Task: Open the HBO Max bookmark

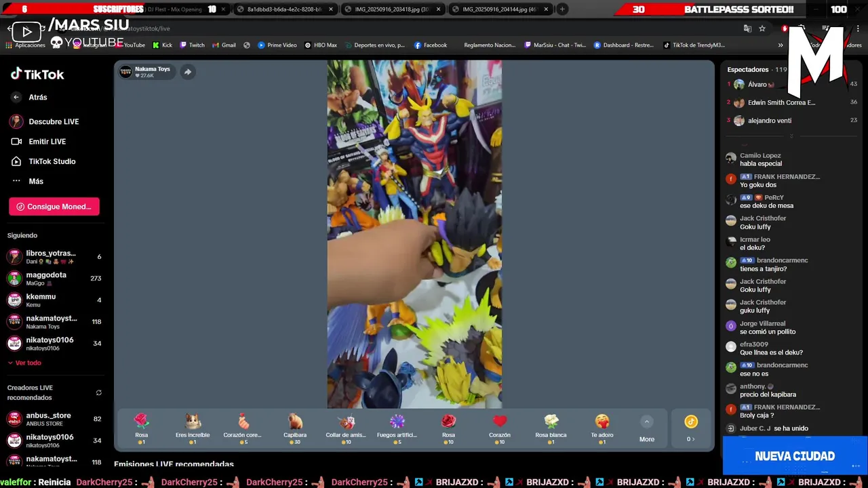Action: point(321,45)
